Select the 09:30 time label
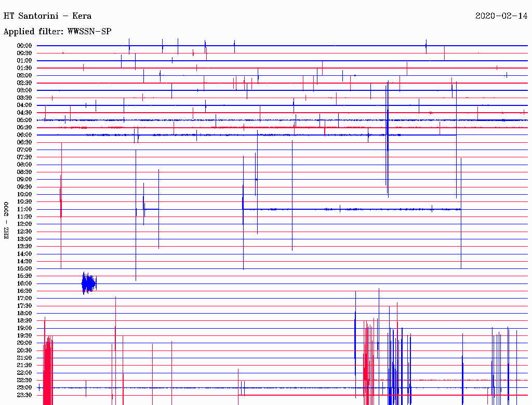Image resolution: width=532 pixels, height=405 pixels. [24, 187]
